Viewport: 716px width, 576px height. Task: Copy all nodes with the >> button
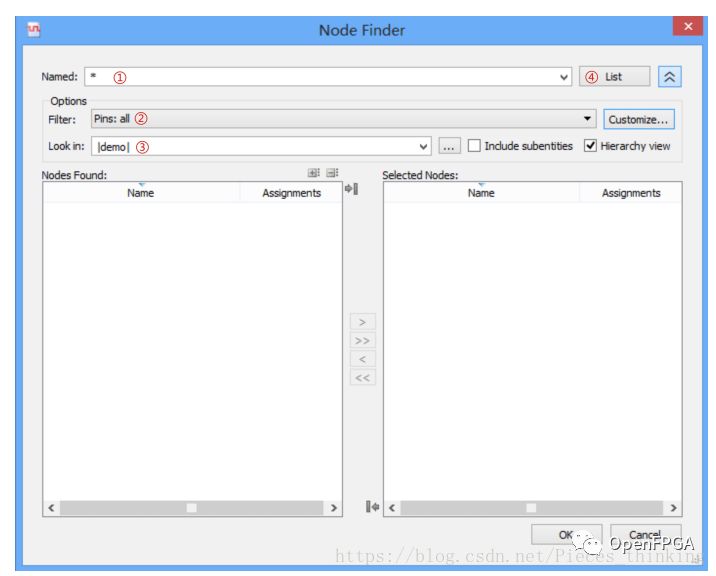pyautogui.click(x=363, y=341)
